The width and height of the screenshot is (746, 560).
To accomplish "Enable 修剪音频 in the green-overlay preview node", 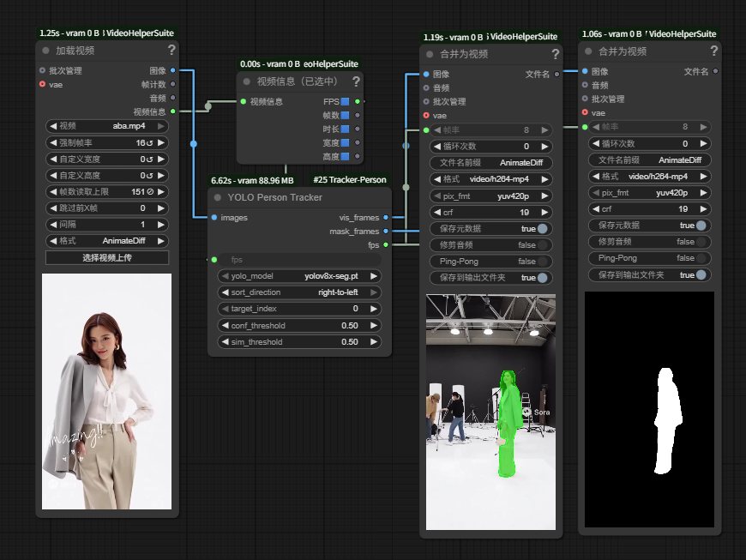I will click(542, 245).
